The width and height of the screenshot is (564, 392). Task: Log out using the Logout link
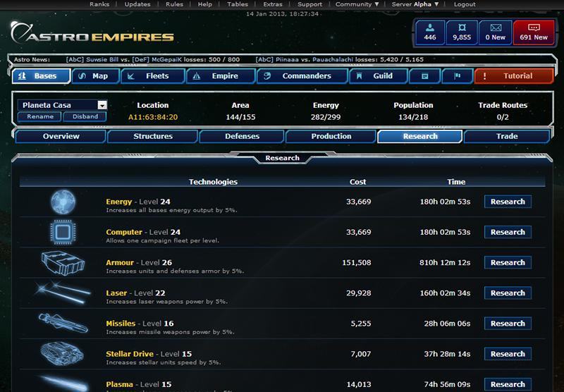tap(465, 4)
